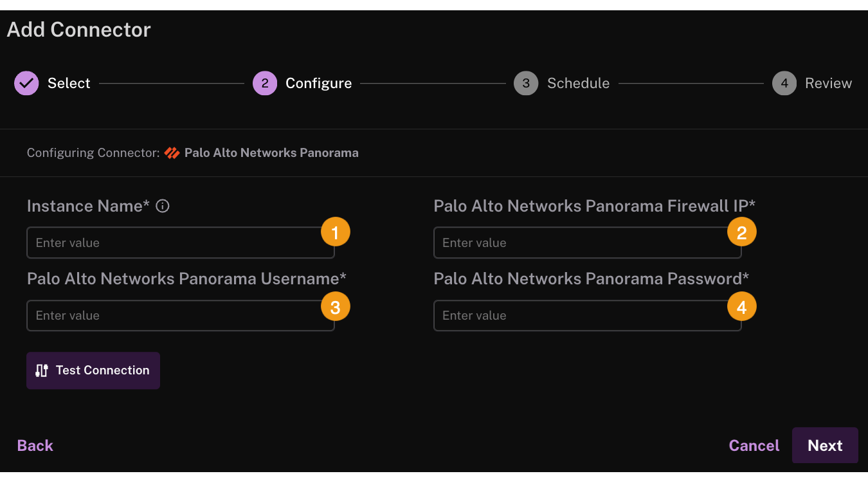868x485 pixels.
Task: Click the Palo Alto Networks logo icon
Action: coord(172,153)
